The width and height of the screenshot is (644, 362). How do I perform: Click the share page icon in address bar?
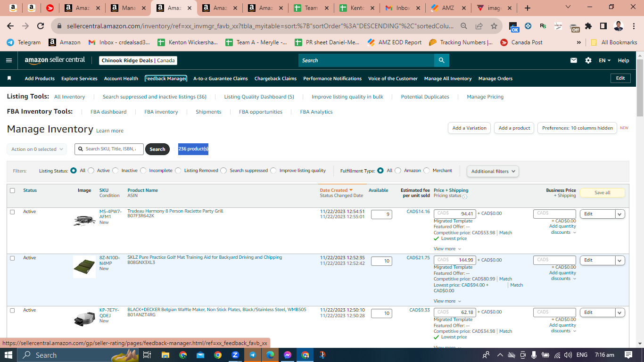click(x=479, y=26)
